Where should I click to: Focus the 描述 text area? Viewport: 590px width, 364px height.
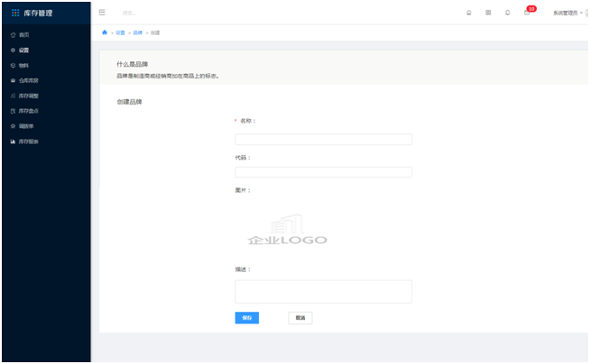pyautogui.click(x=323, y=292)
